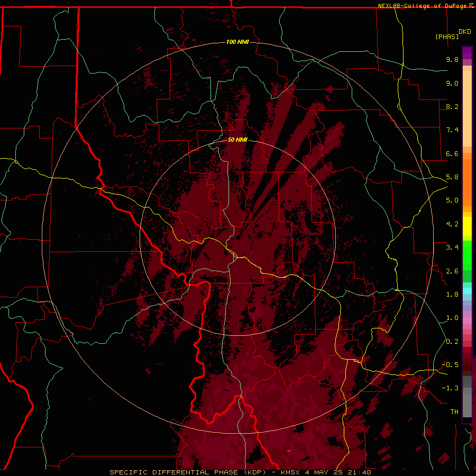Click the 2.6 colorbar value label
This screenshot has width=476, height=476.
452,271
